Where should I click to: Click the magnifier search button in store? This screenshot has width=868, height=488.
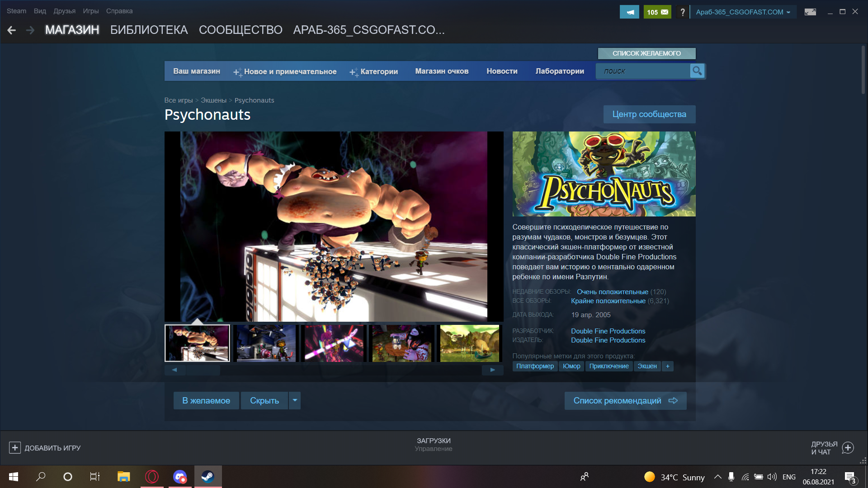click(697, 71)
